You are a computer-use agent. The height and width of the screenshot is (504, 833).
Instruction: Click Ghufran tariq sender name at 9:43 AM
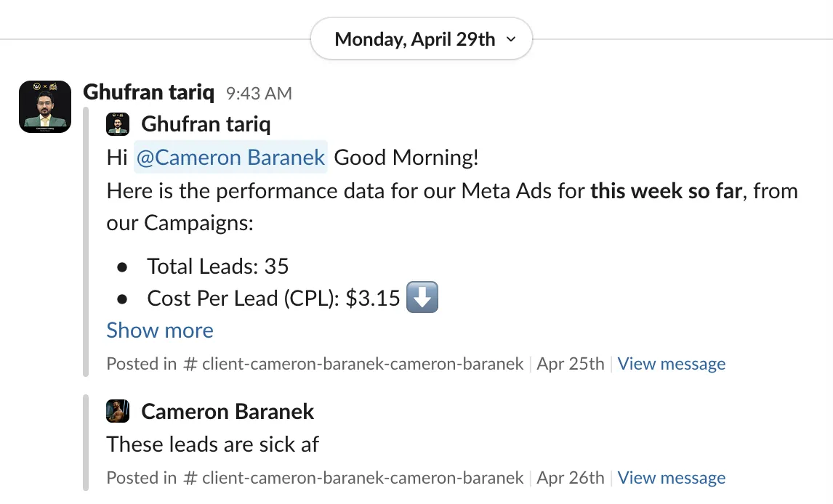pyautogui.click(x=149, y=92)
